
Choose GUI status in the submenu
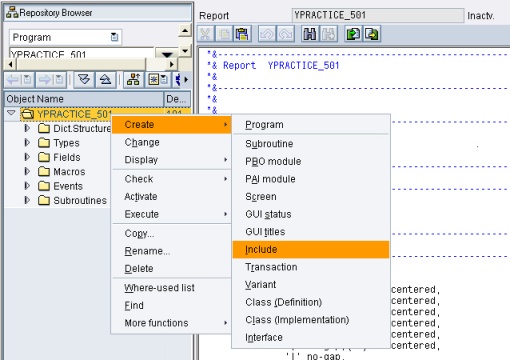coord(311,214)
